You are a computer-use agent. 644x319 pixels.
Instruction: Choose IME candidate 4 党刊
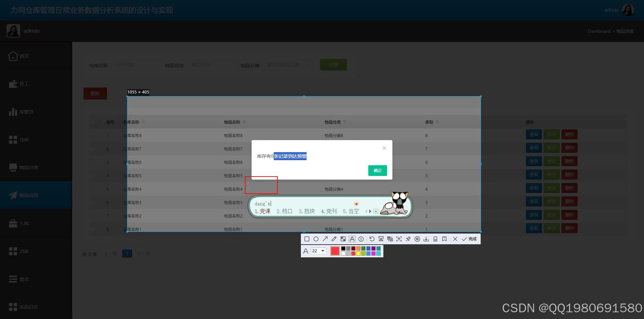[329, 211]
